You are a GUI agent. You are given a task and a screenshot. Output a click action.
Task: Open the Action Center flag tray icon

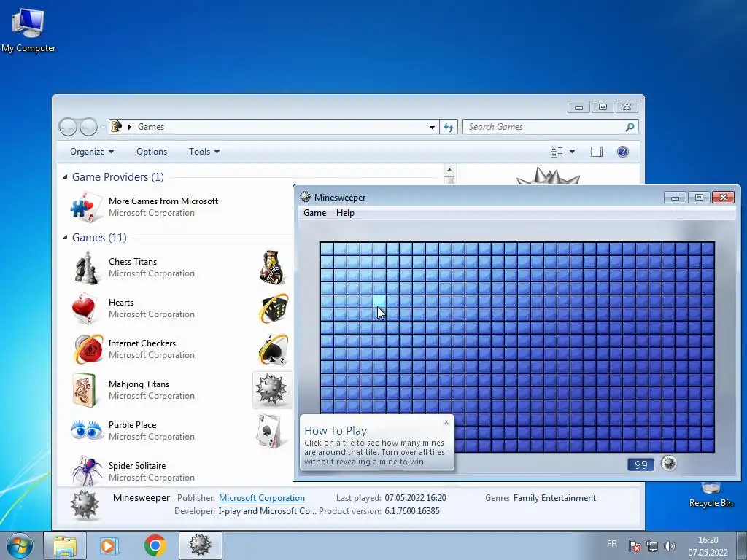pos(634,545)
